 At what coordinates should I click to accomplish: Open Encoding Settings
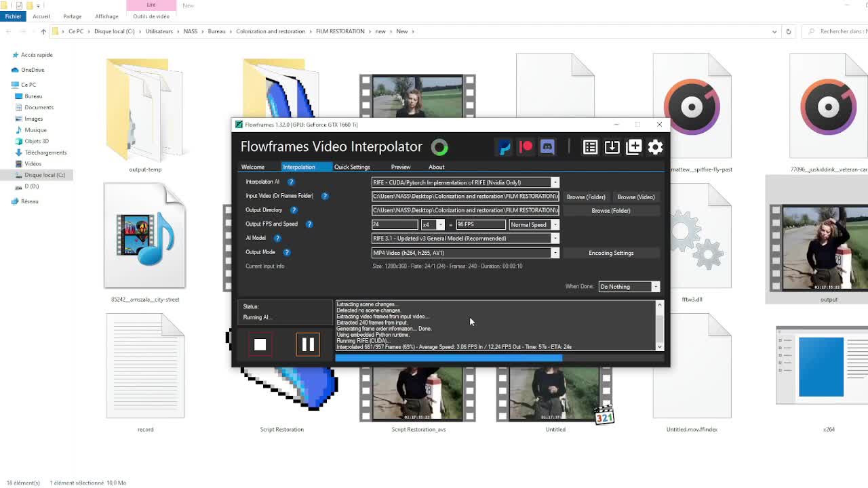point(611,253)
